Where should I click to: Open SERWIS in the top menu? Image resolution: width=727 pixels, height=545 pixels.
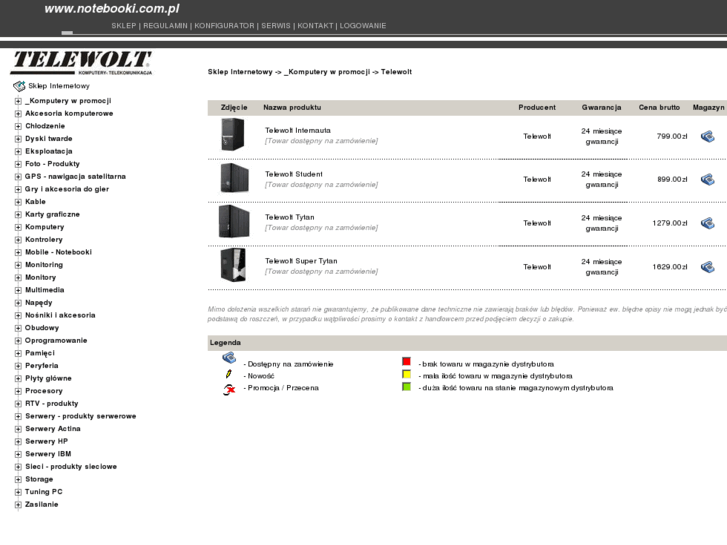coord(276,26)
